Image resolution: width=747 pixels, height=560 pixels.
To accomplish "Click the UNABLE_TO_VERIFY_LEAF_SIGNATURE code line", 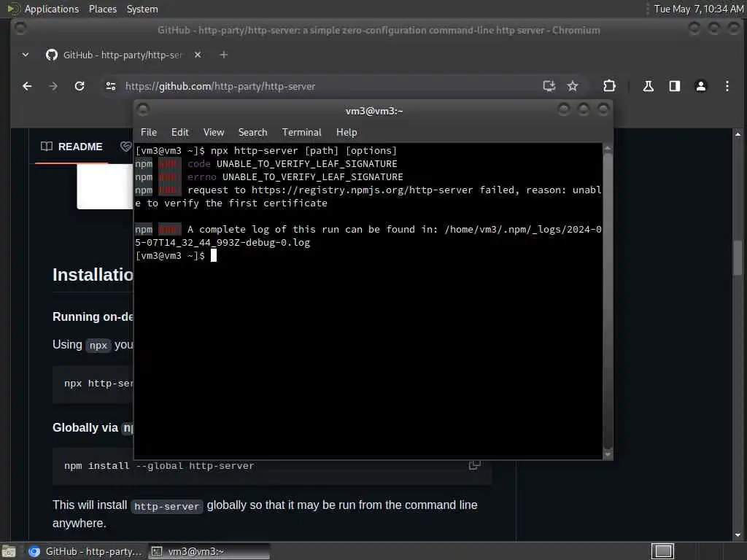I will point(266,164).
